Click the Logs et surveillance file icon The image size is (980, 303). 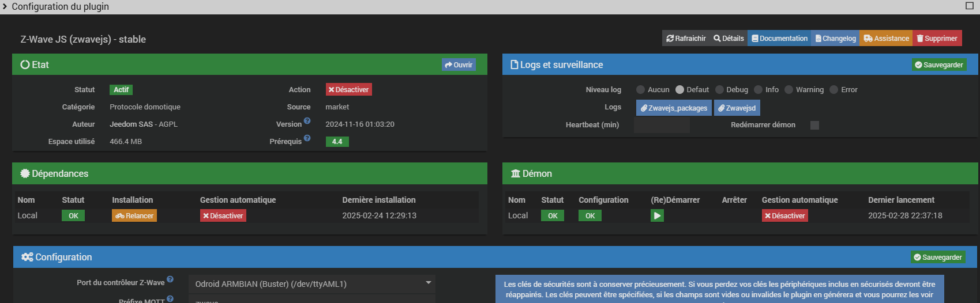point(515,65)
